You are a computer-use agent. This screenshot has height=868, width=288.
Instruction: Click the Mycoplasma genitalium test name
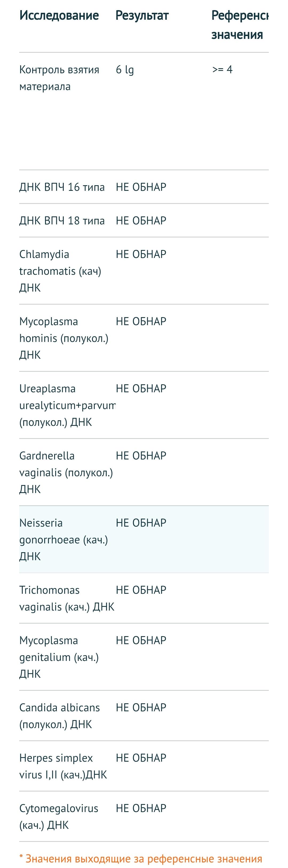tap(59, 657)
